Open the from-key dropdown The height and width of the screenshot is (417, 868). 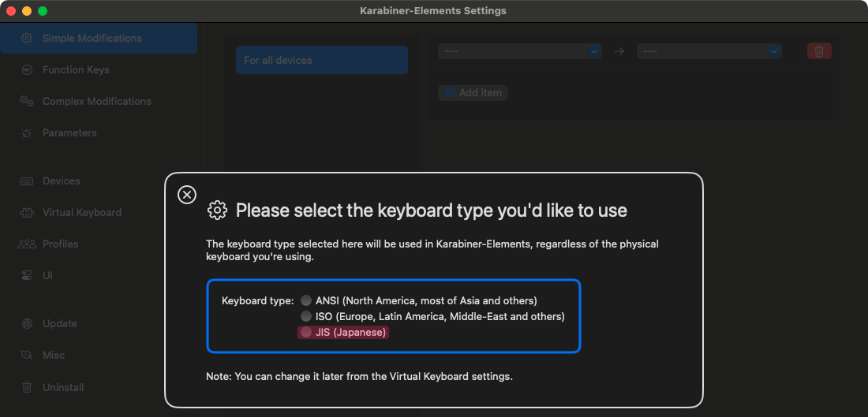pyautogui.click(x=520, y=51)
